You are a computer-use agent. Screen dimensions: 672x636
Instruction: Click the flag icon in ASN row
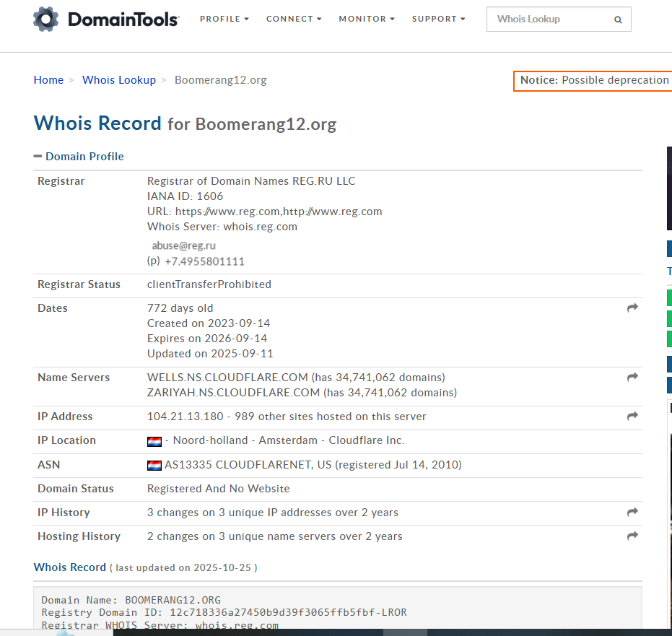pos(154,466)
